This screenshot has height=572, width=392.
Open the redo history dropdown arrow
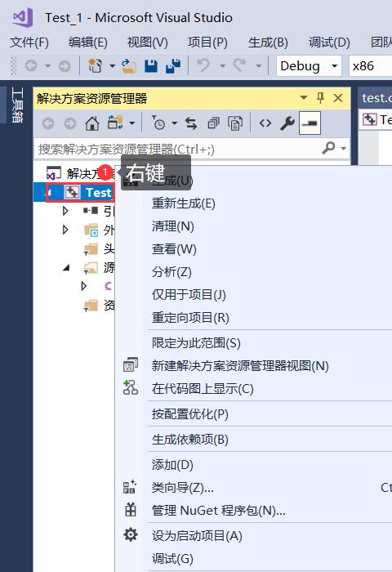coord(259,66)
